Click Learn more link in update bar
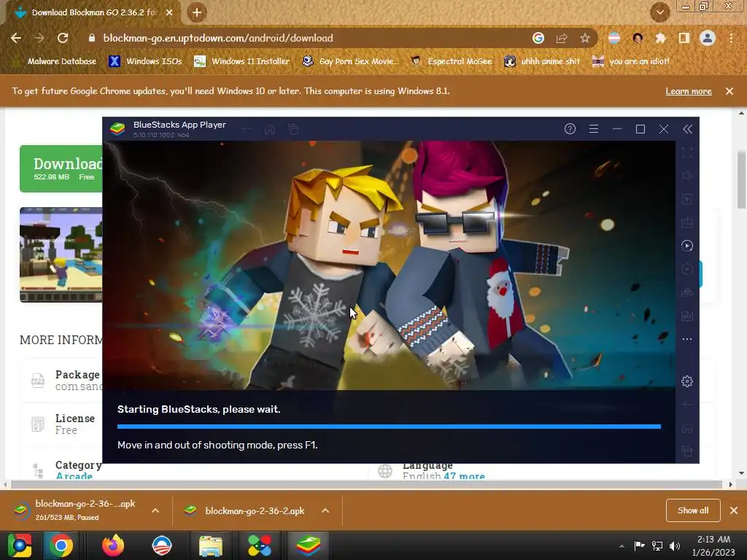 click(689, 91)
